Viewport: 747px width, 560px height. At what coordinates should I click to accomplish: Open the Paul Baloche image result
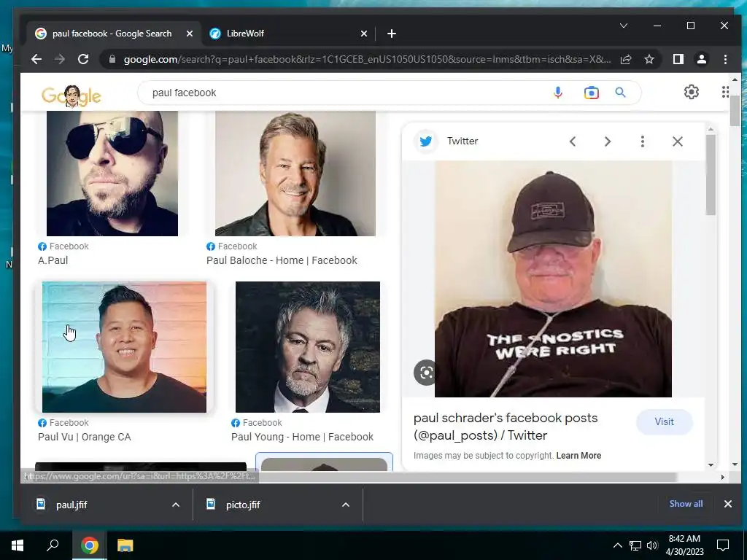pos(295,174)
